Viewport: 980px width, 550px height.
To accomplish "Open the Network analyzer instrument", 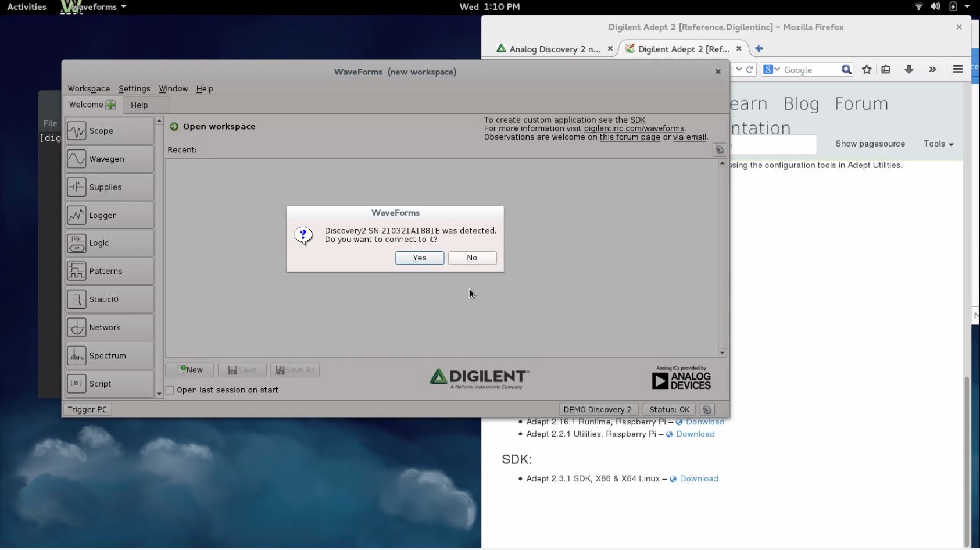I will pyautogui.click(x=110, y=327).
